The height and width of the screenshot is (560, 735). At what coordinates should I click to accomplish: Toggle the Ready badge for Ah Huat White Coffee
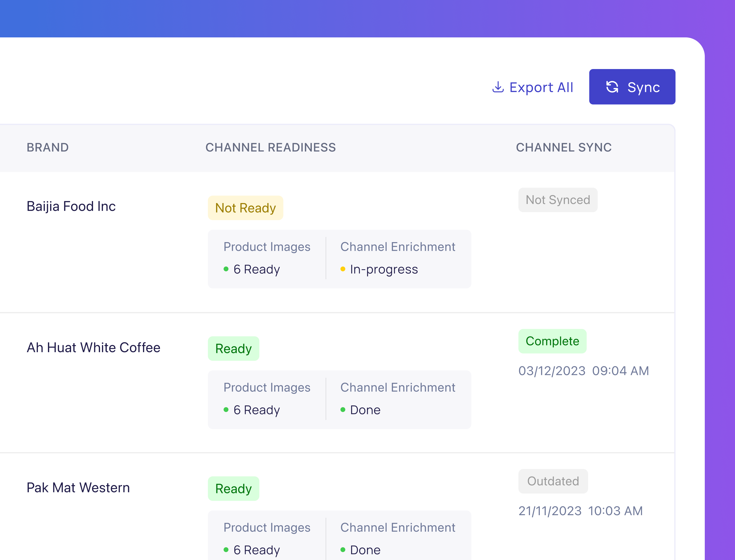pos(233,348)
